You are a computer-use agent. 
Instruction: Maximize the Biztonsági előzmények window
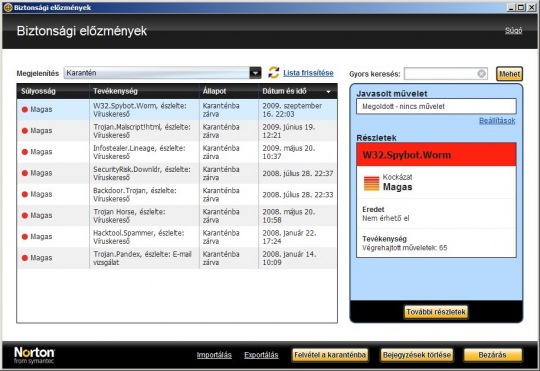coord(521,7)
